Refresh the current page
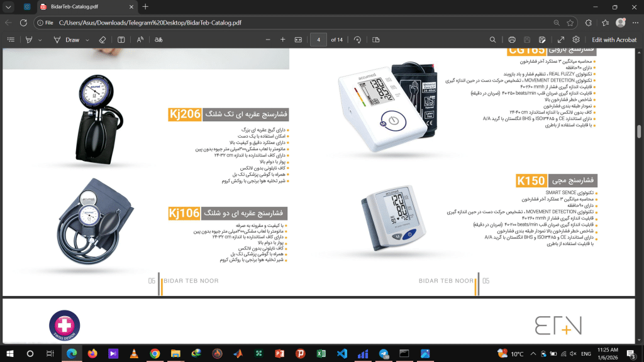The image size is (644, 362). (23, 23)
